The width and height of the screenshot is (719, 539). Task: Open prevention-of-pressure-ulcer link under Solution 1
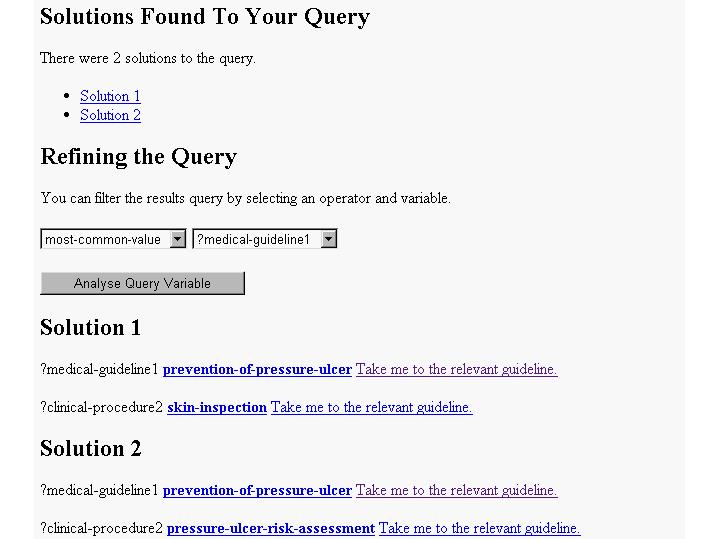(x=257, y=369)
